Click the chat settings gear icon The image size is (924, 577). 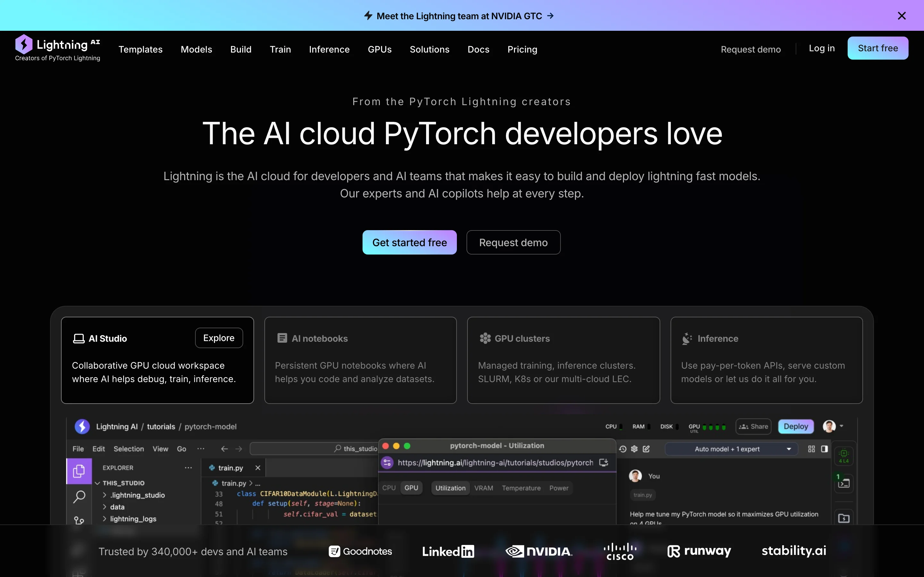[634, 449]
